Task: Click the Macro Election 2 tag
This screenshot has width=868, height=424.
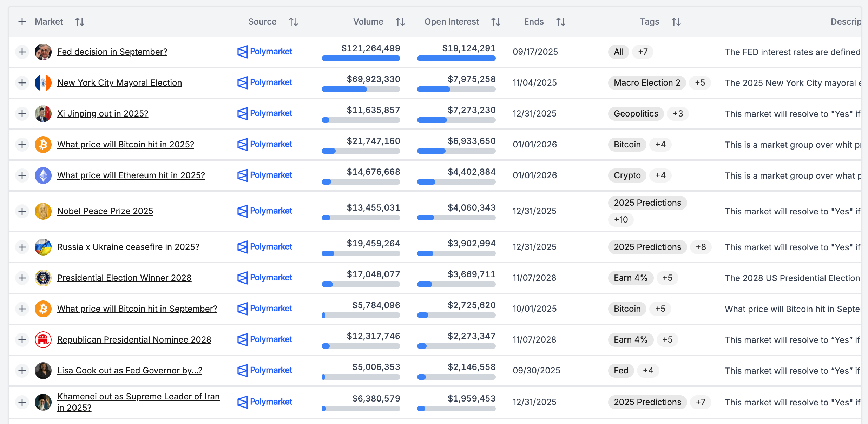Action: click(647, 83)
